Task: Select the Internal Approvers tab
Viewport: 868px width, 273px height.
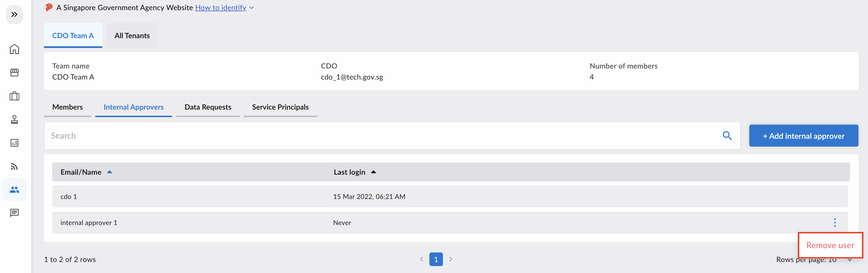Action: point(133,107)
